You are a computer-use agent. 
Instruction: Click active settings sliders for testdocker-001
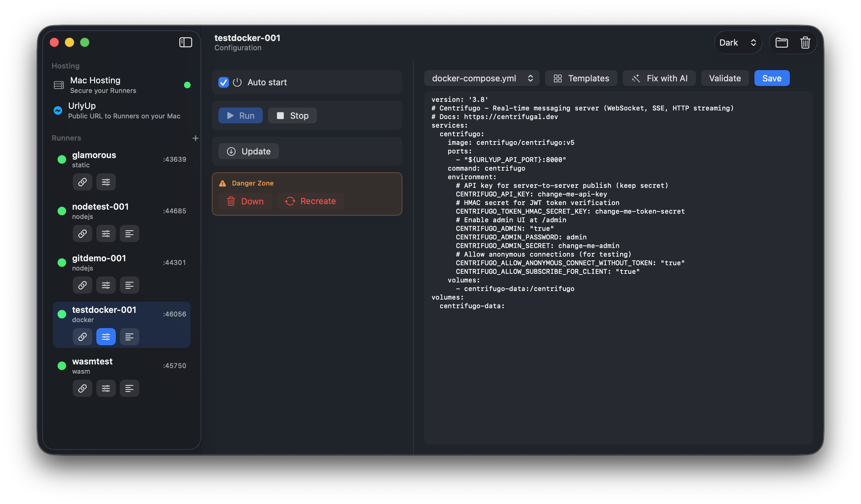pos(106,337)
